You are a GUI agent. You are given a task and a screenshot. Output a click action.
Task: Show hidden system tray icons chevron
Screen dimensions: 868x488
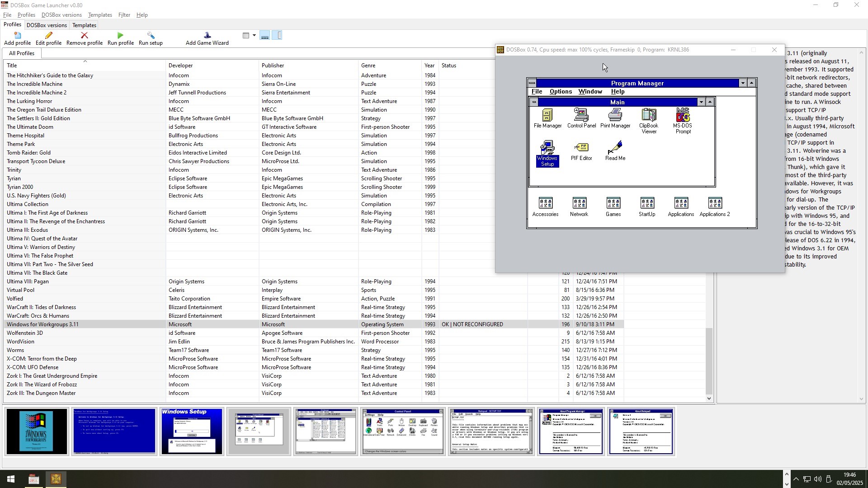point(796,479)
